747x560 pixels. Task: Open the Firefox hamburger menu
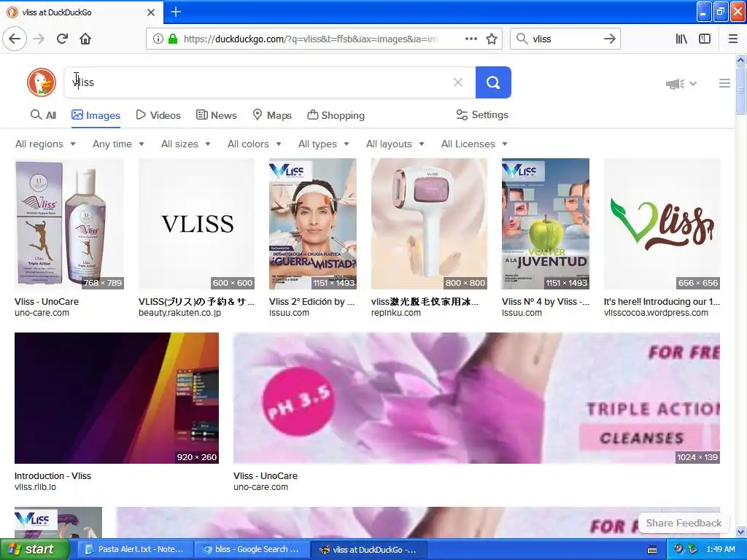click(733, 39)
